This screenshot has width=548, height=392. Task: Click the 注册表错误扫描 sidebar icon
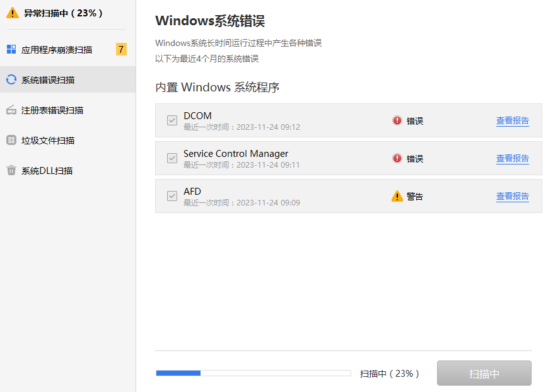11,110
